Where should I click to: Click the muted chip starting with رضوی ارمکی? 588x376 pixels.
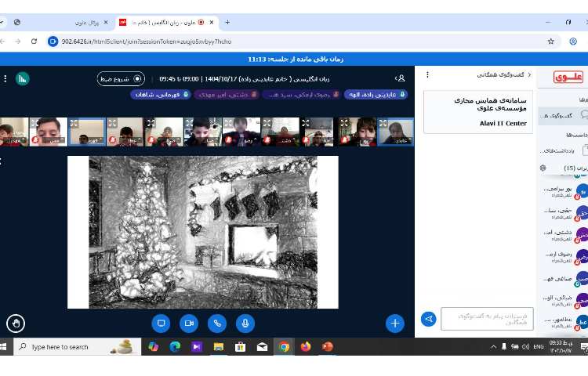tap(302, 95)
